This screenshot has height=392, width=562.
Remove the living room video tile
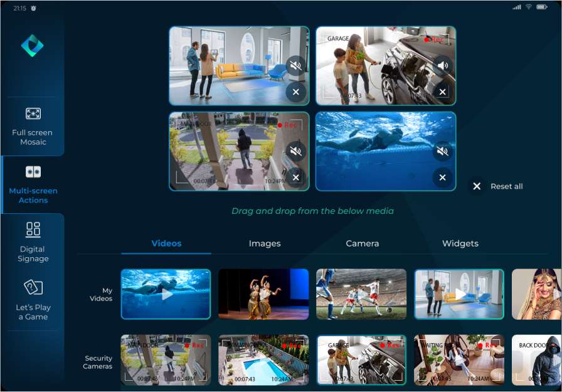point(295,92)
